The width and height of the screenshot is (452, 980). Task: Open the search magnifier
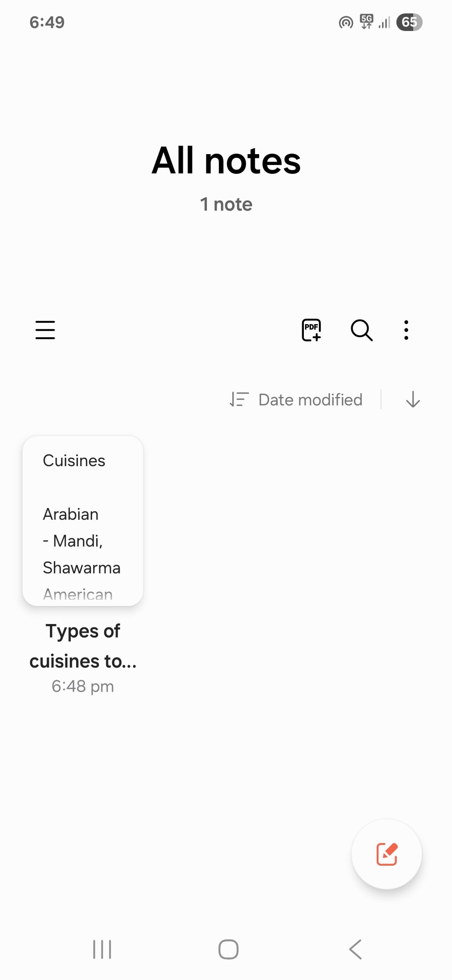coord(362,330)
